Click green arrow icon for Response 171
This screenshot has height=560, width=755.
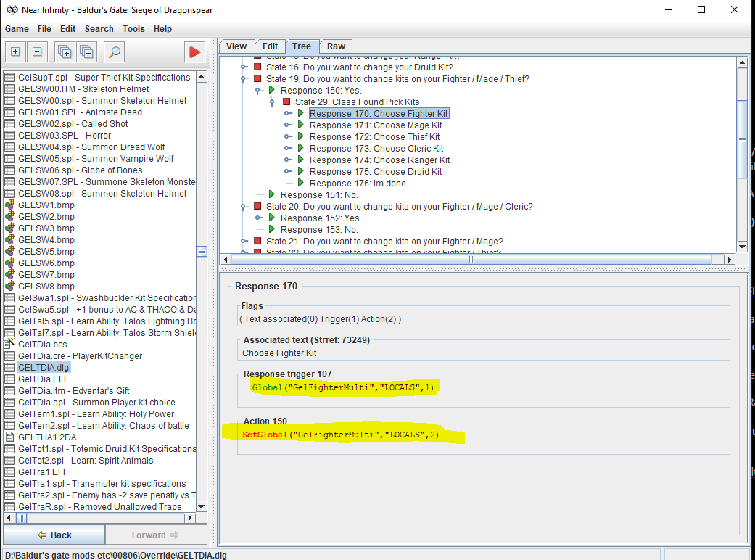(301, 125)
